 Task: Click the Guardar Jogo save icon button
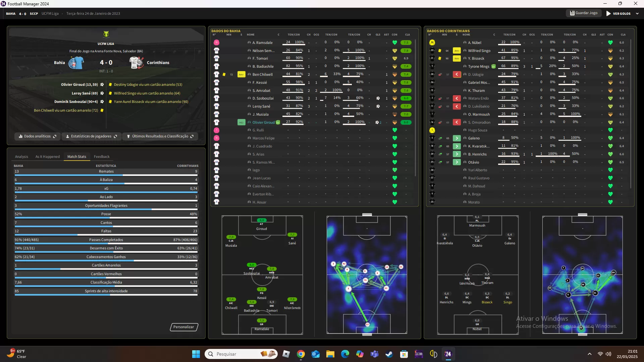[x=584, y=13]
